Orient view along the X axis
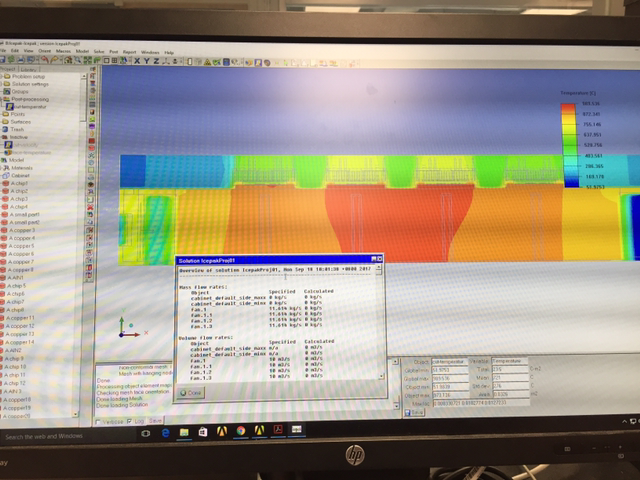Image resolution: width=640 pixels, height=480 pixels. click(137, 61)
